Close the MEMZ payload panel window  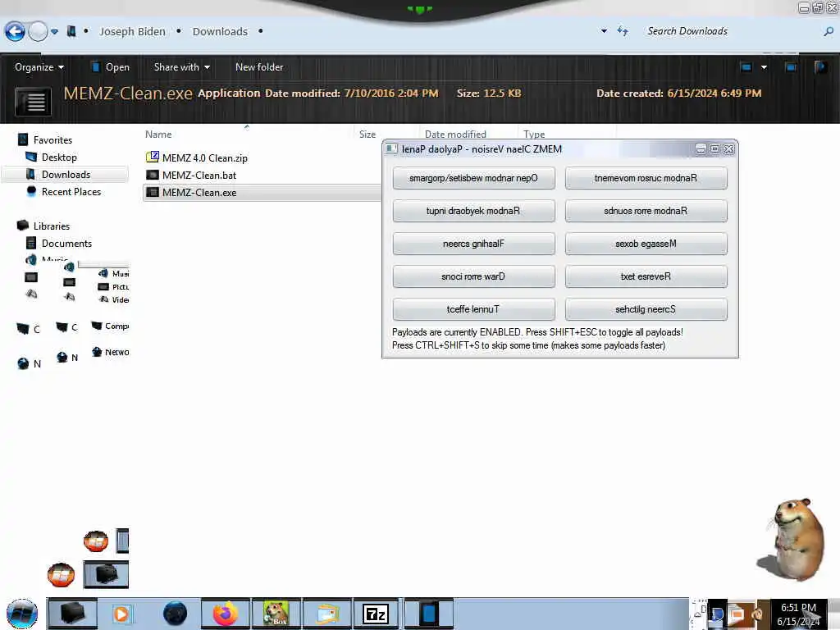pyautogui.click(x=728, y=149)
